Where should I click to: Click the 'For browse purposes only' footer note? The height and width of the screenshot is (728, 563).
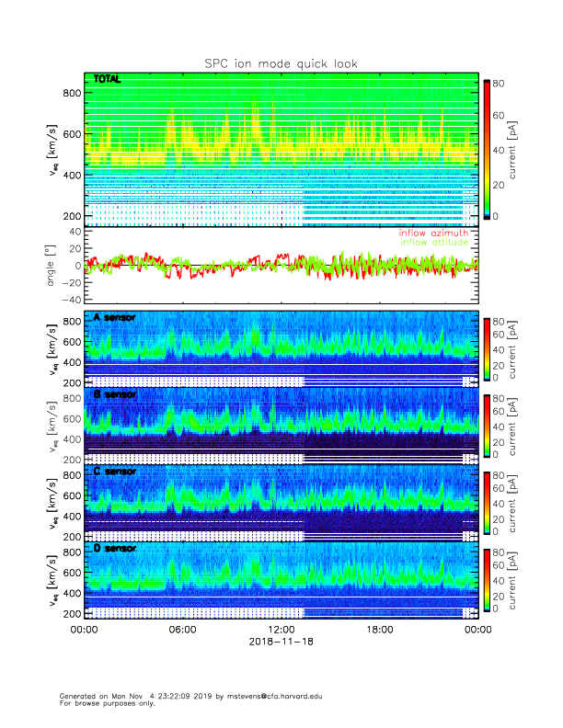104,703
